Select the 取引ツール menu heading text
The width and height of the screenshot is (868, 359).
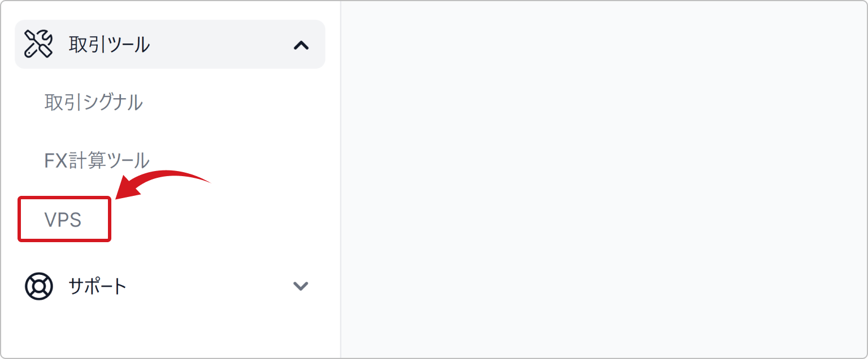pos(109,45)
